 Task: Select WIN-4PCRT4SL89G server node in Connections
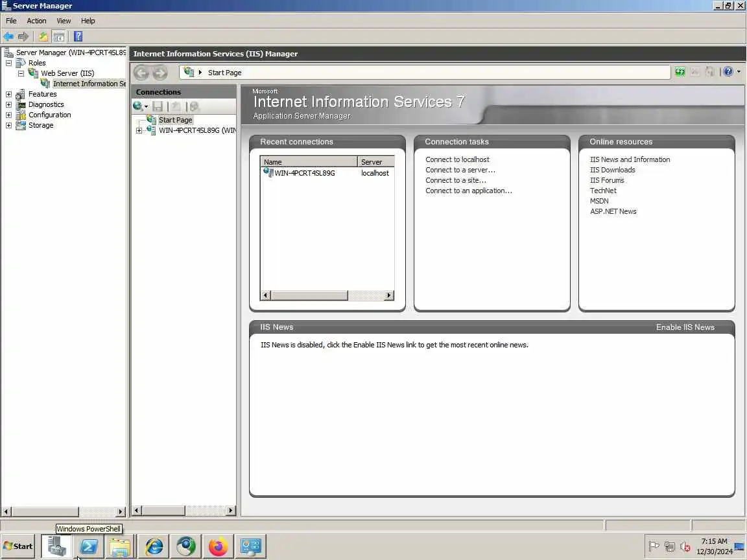click(197, 130)
